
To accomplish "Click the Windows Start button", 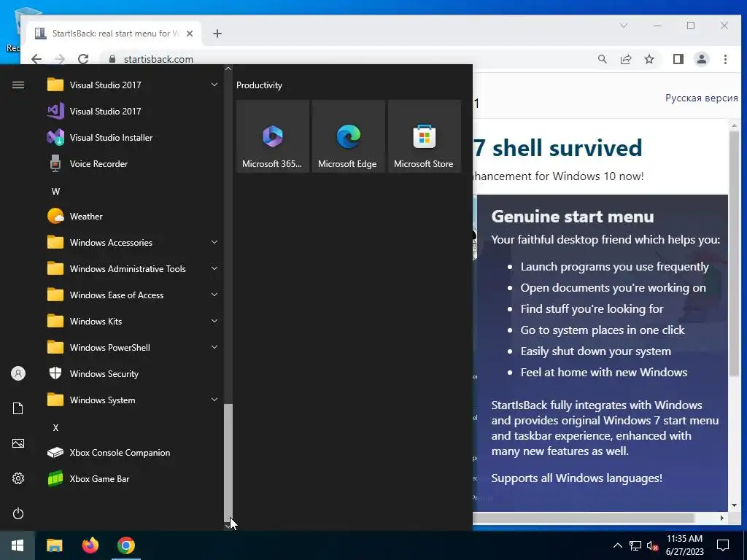I will pos(18,545).
